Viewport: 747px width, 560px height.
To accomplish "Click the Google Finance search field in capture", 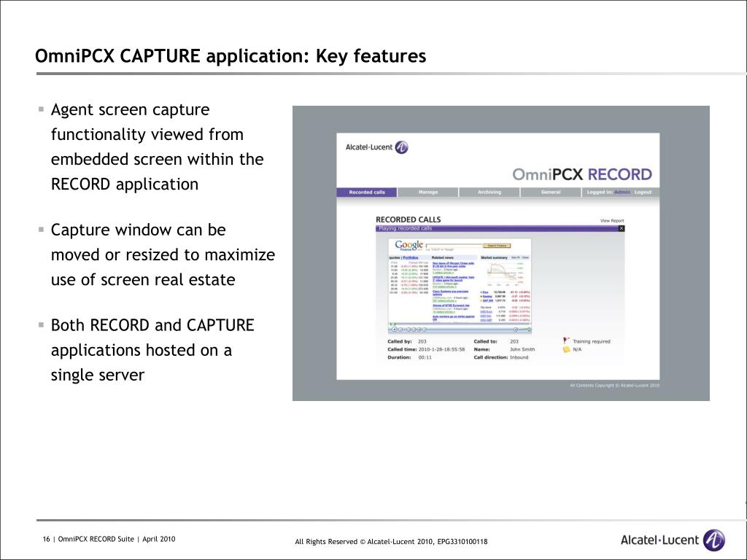I will [454, 246].
